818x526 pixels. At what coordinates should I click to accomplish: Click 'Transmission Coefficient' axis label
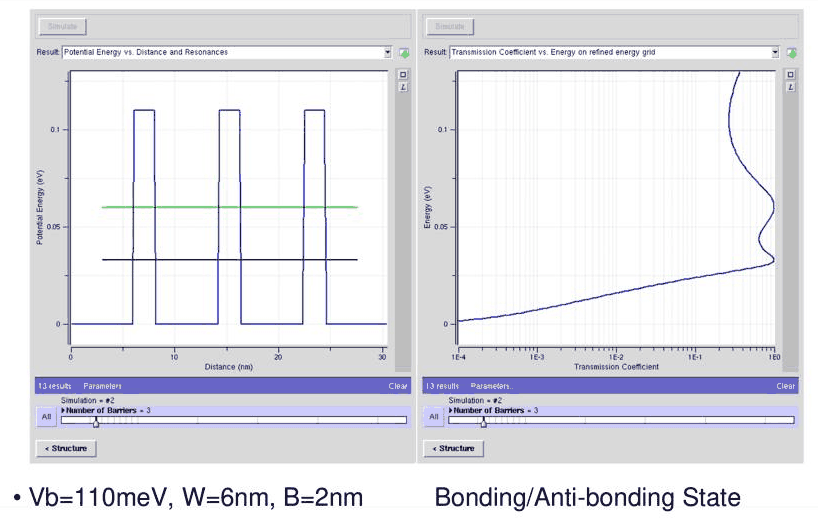click(616, 367)
